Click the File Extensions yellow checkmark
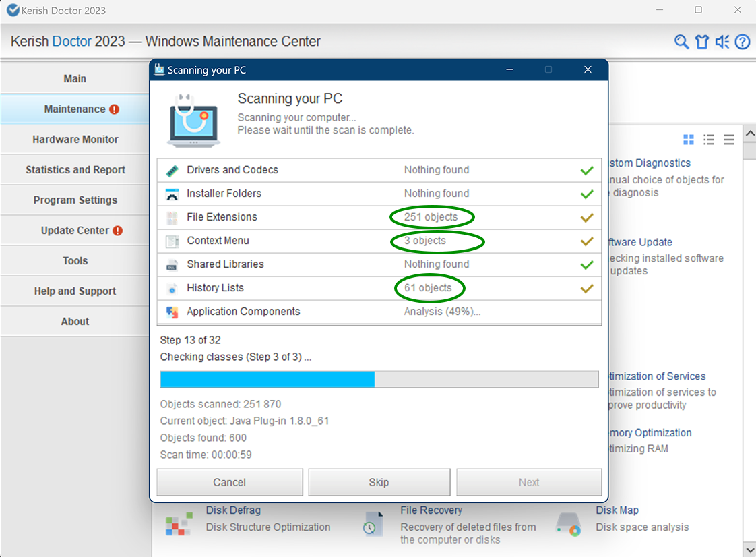The height and width of the screenshot is (557, 756). point(587,218)
